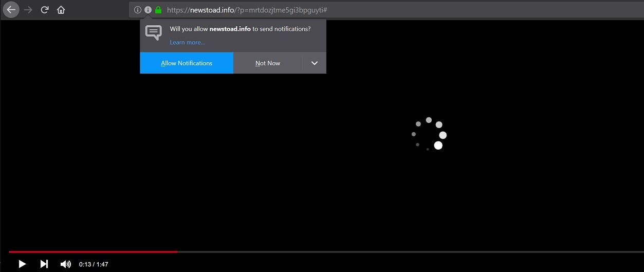Screen dimensions: 644x272
Task: Expand the Not Now dropdown arrow
Action: click(x=315, y=63)
